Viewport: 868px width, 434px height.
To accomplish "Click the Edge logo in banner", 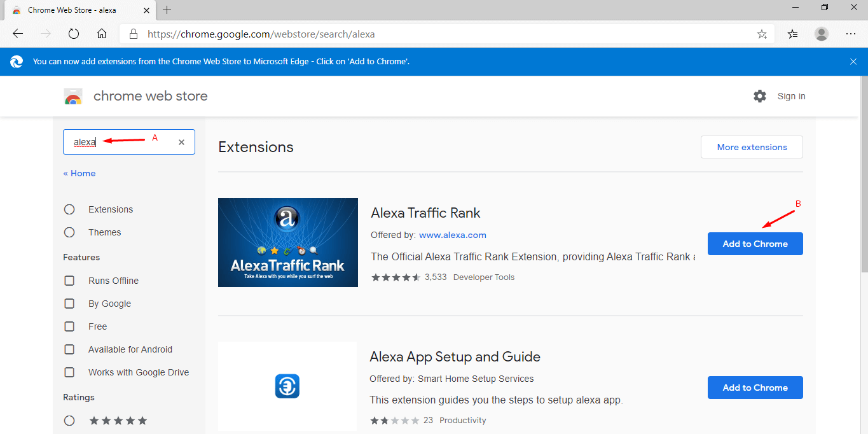I will (x=17, y=62).
